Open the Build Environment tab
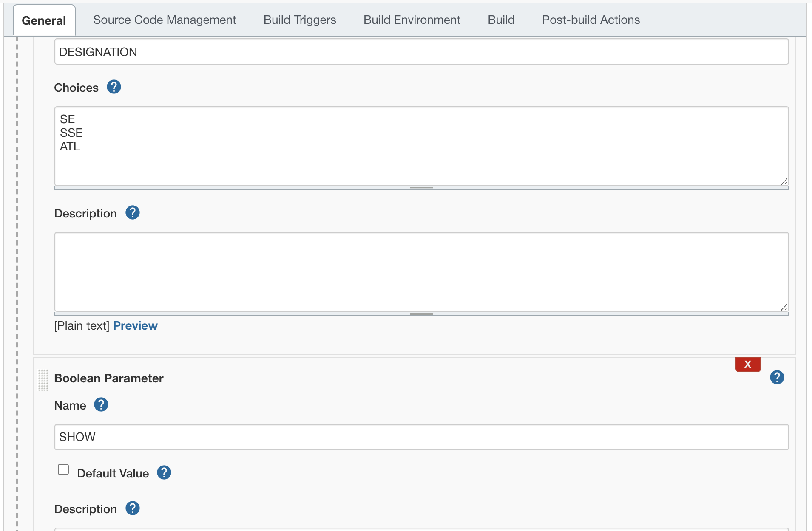This screenshot has height=531, width=812. pos(412,20)
